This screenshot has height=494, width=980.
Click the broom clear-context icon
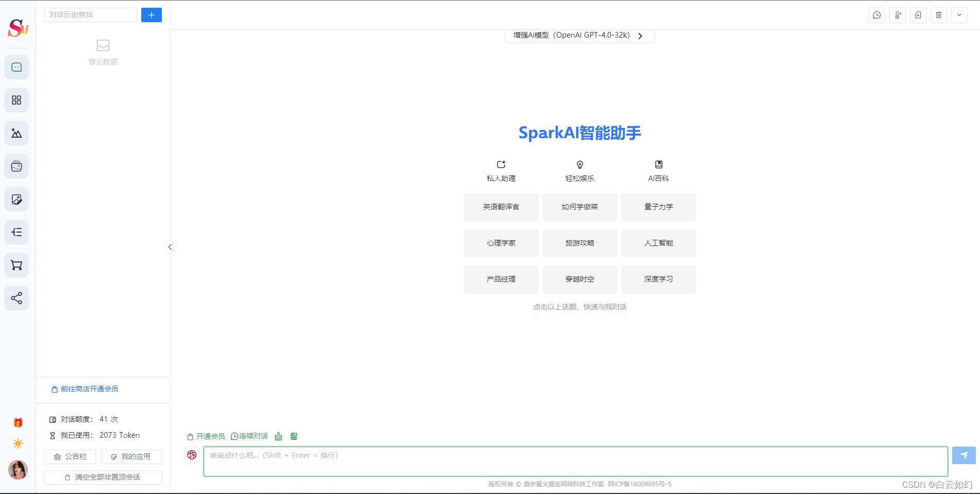[x=278, y=436]
